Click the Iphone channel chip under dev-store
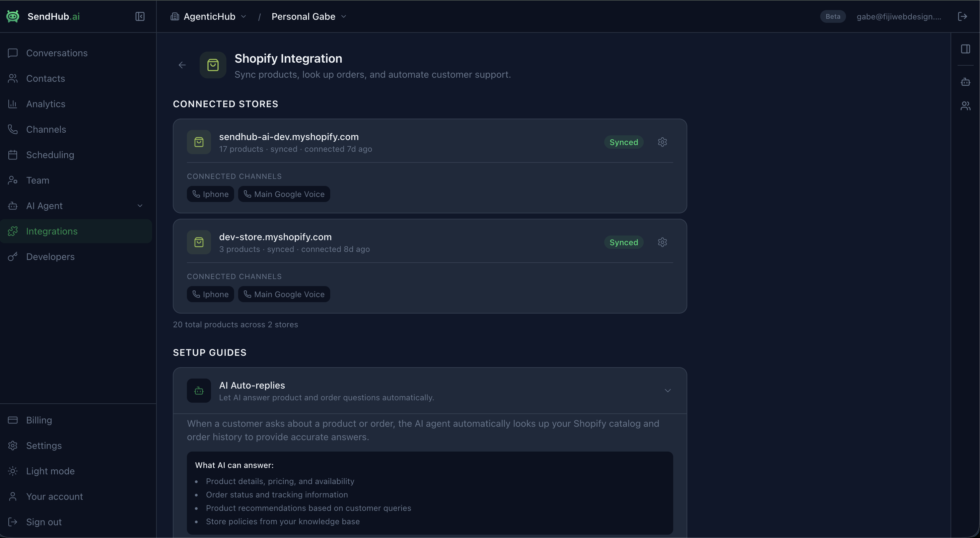Viewport: 980px width, 538px height. (210, 294)
